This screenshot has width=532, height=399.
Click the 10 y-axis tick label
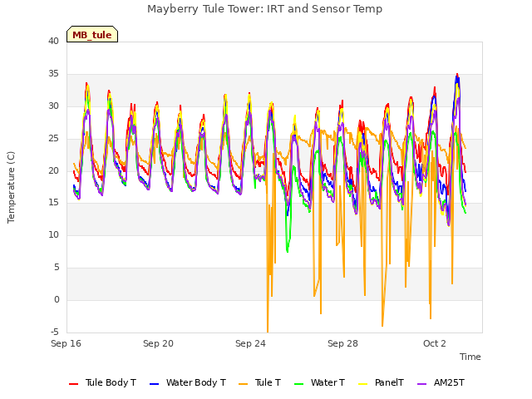(53, 235)
